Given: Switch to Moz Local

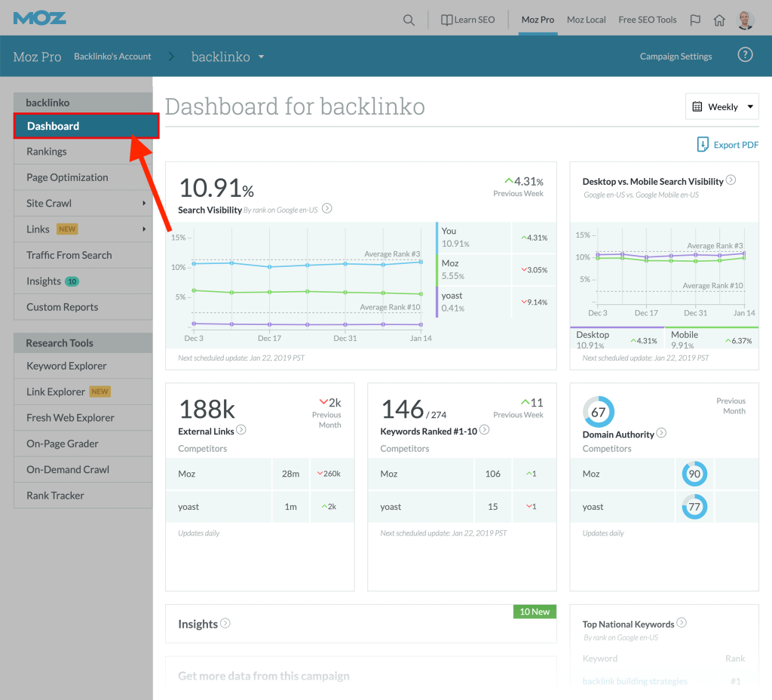Looking at the screenshot, I should 586,20.
